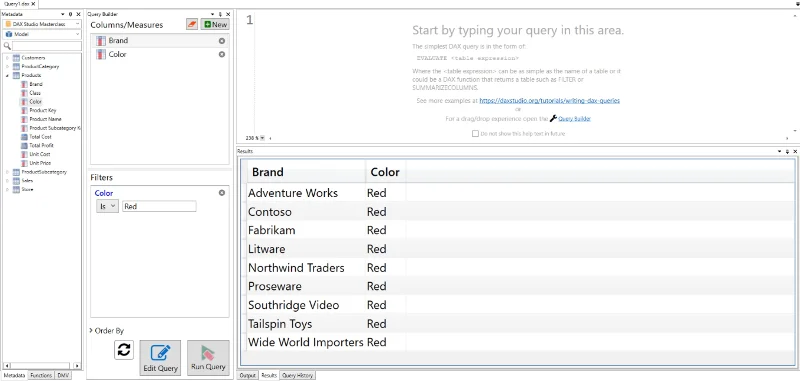This screenshot has height=381, width=800.
Task: Close the Query1.dax document tab
Action: point(33,4)
